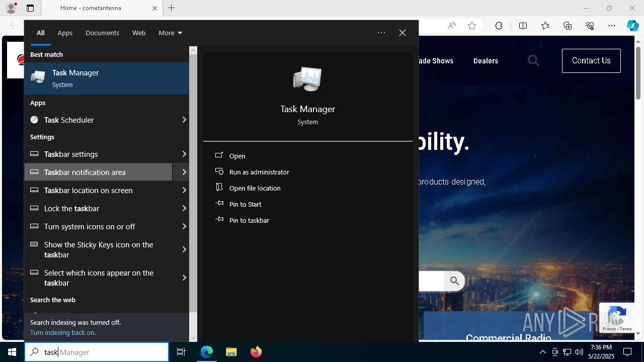644x362 pixels.
Task: Toggle Edge split screen icon
Action: [x=523, y=26]
